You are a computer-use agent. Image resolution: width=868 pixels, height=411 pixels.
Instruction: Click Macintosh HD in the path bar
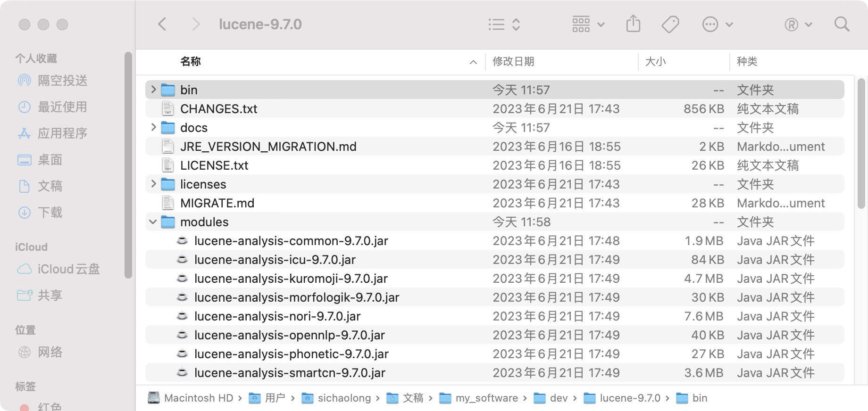pyautogui.click(x=191, y=398)
